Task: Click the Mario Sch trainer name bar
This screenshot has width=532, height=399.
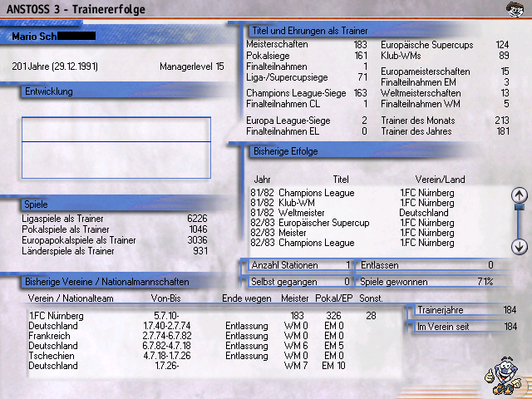Action: (x=116, y=37)
